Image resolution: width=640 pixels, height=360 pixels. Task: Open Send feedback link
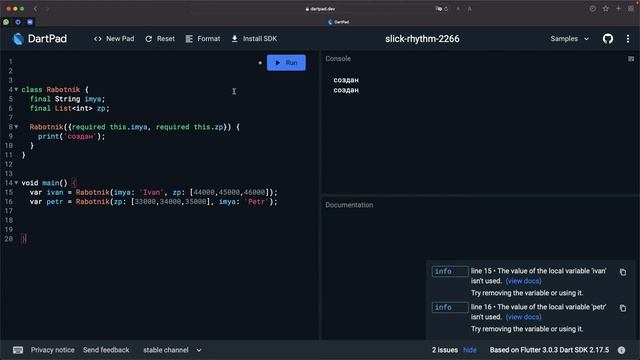click(x=106, y=350)
